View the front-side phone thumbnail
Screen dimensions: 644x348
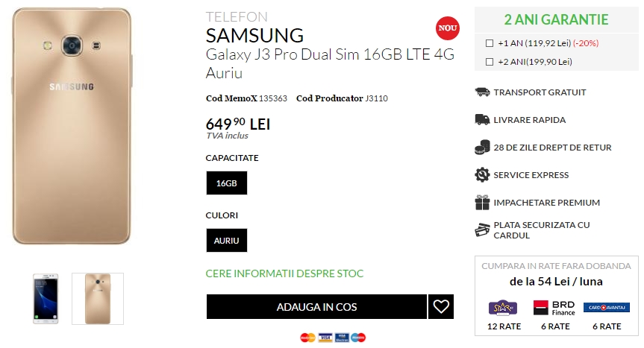[x=44, y=298]
